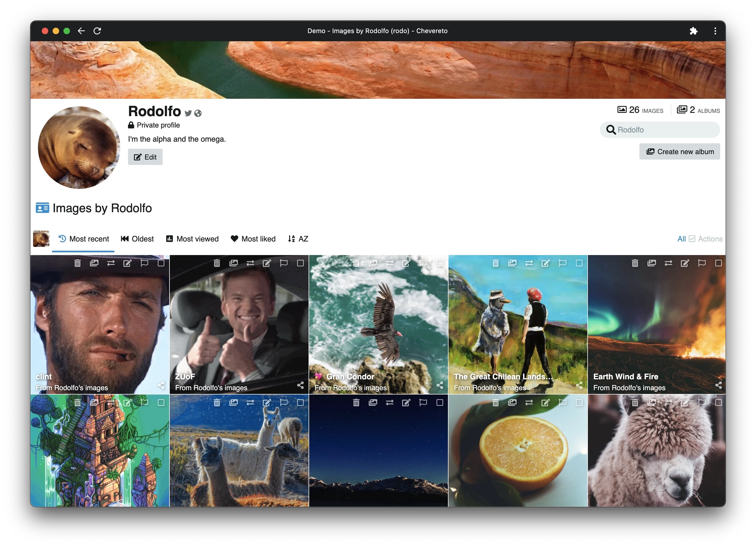Edit the clint image via pencil icon
This screenshot has width=756, height=547.
click(x=128, y=263)
